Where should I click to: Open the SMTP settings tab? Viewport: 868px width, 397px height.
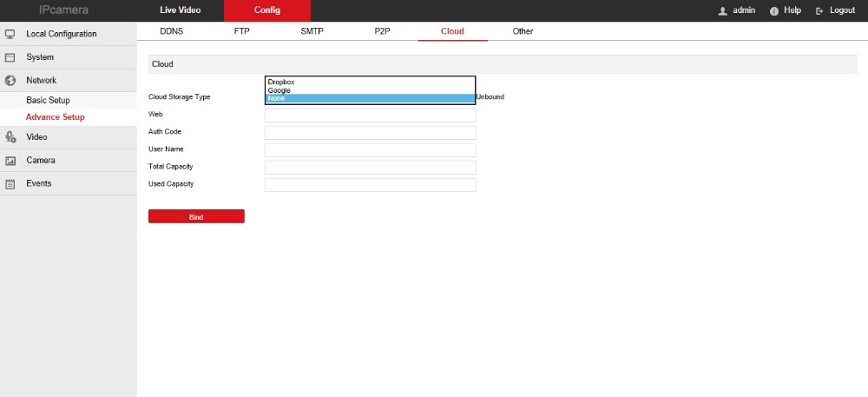coord(312,31)
